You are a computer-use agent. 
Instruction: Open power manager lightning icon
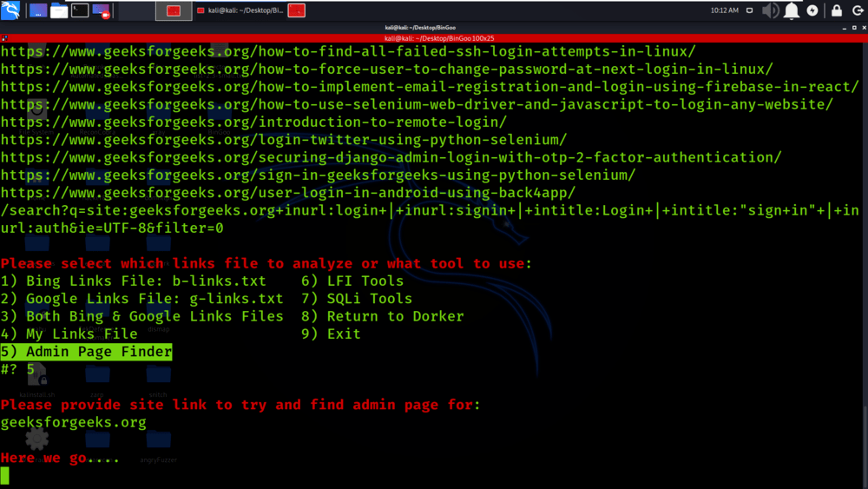pos(812,10)
